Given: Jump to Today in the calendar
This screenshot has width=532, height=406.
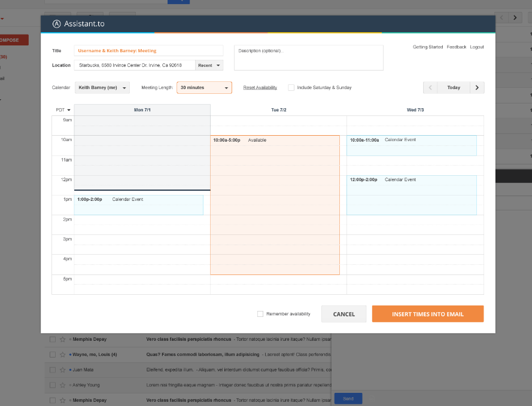Looking at the screenshot, I should [x=454, y=87].
